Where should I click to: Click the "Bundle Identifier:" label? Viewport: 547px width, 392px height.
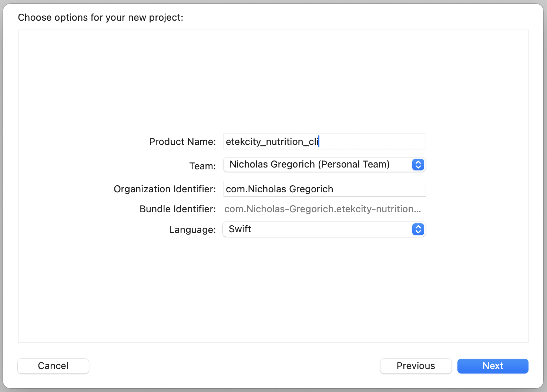(x=178, y=209)
